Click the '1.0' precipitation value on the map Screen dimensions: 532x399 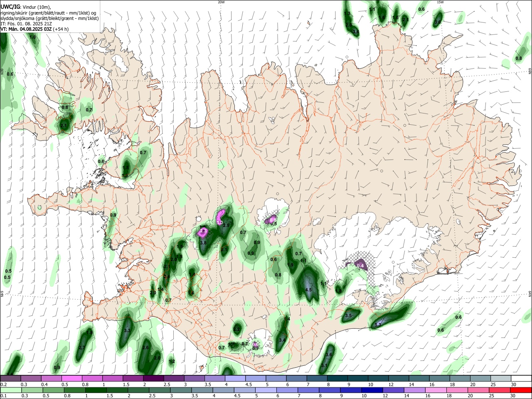point(32,37)
